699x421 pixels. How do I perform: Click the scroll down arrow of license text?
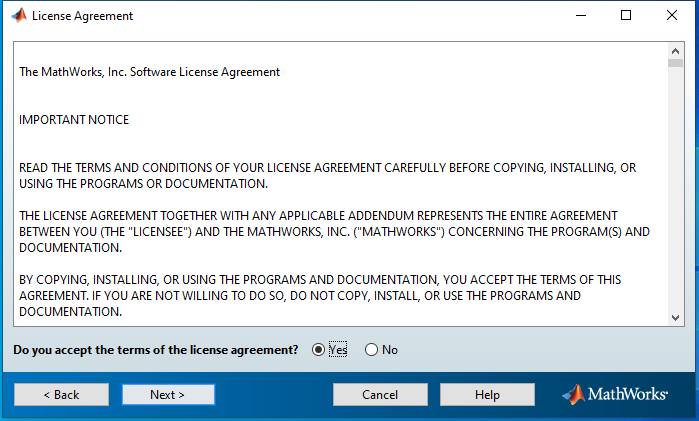click(x=676, y=317)
